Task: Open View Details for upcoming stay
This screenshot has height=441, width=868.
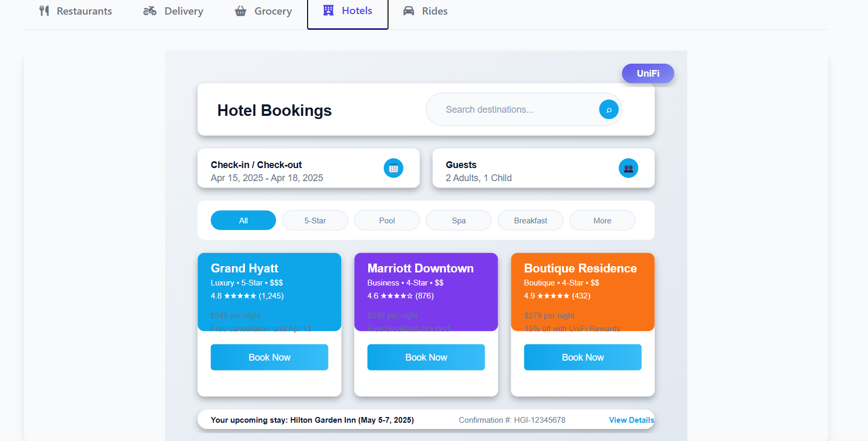Action: 631,420
